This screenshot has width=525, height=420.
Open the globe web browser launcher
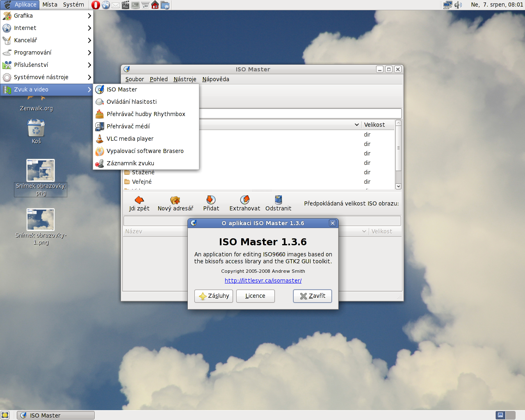point(106,5)
